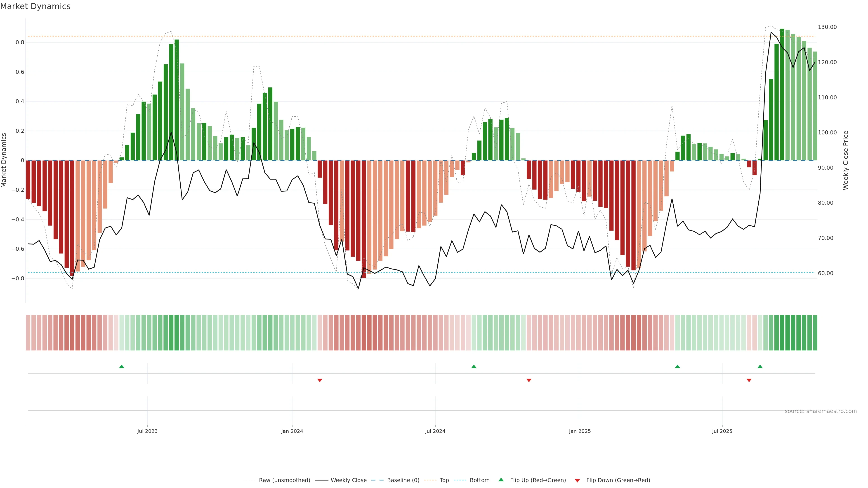Click the first green flip-up triangle marker
The width and height of the screenshot is (868, 488).
[122, 366]
